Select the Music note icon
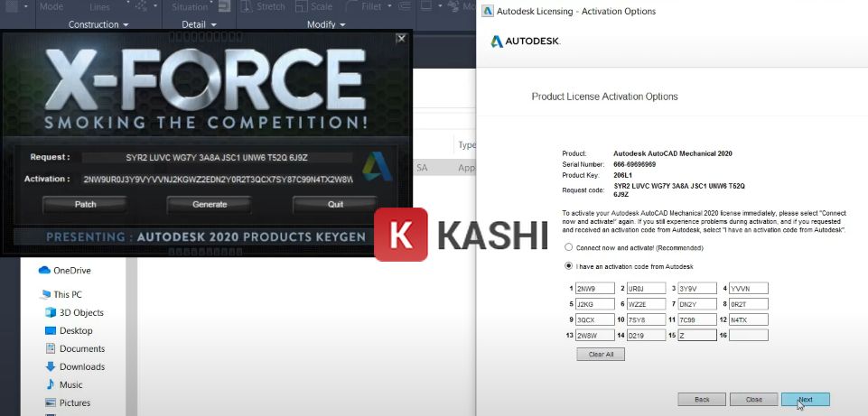The height and width of the screenshot is (416, 868). (51, 384)
